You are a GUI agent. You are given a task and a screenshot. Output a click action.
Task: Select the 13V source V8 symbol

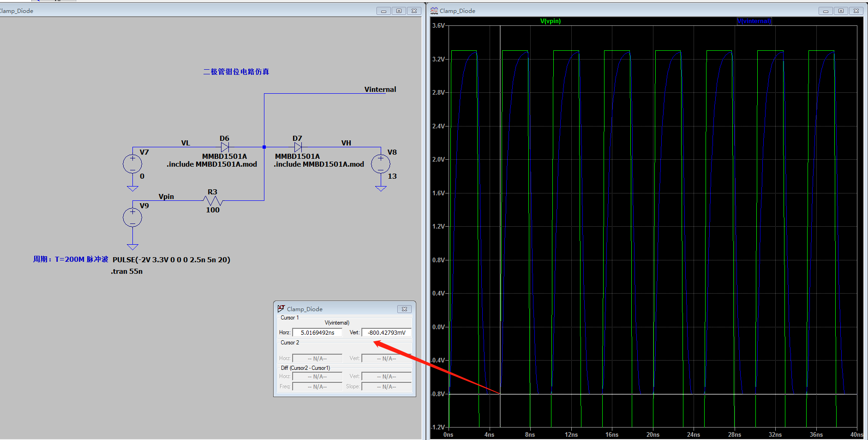381,163
